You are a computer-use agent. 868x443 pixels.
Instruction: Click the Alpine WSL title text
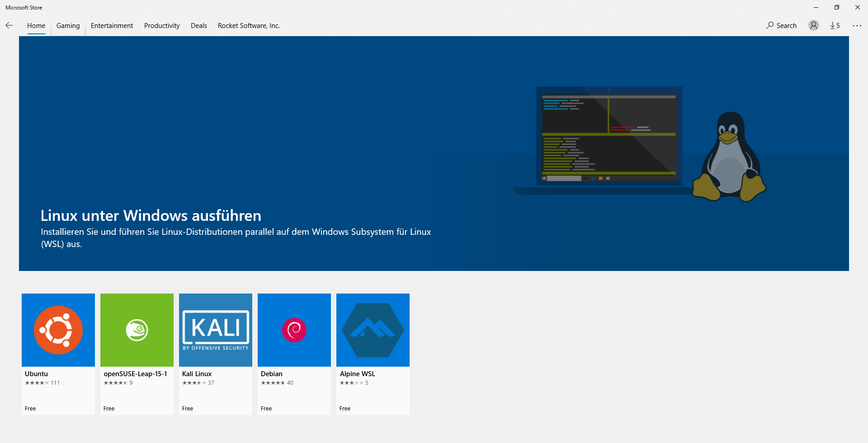(x=358, y=374)
